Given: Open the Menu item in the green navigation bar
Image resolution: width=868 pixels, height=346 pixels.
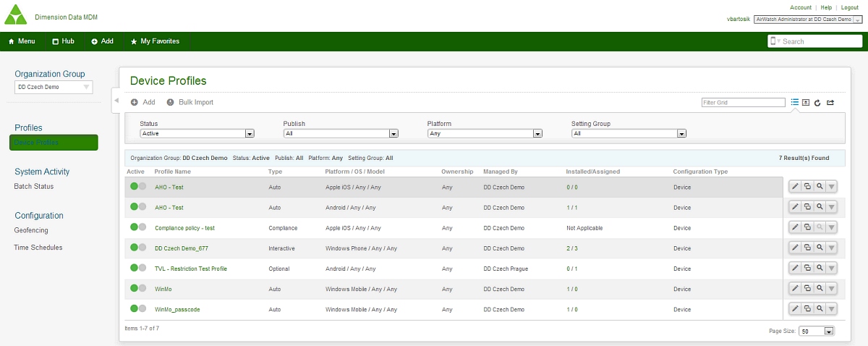Looking at the screenshot, I should coord(22,41).
